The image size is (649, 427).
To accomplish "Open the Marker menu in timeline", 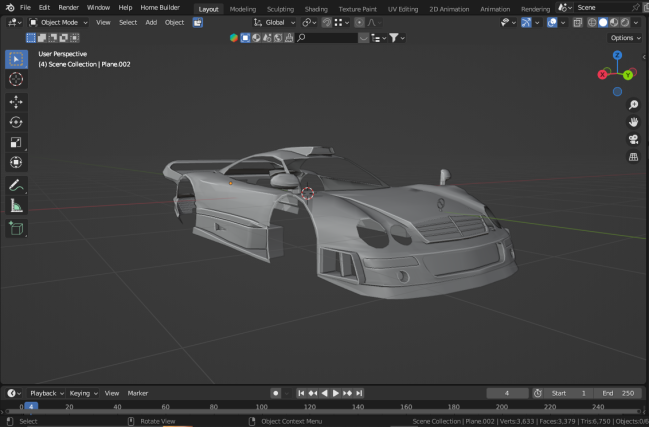I will coord(138,393).
